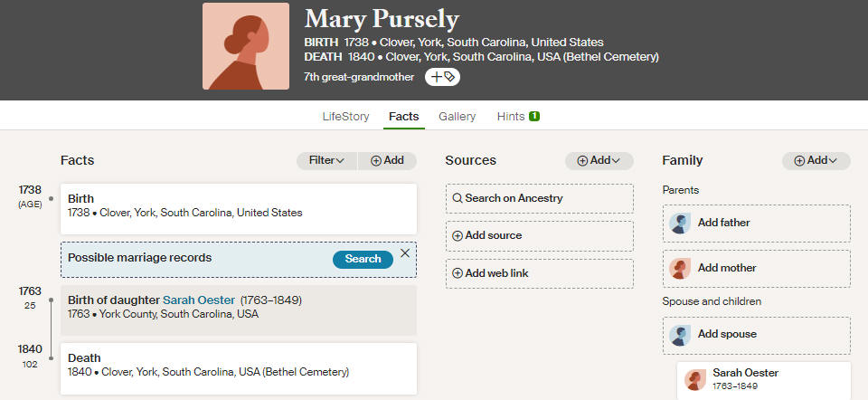Image resolution: width=868 pixels, height=400 pixels.
Task: Click the Add spouse avatar icon
Action: 680,335
